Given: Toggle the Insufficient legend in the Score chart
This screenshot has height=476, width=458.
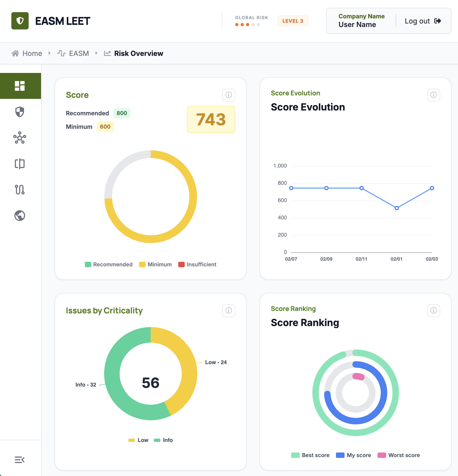Looking at the screenshot, I should 197,264.
